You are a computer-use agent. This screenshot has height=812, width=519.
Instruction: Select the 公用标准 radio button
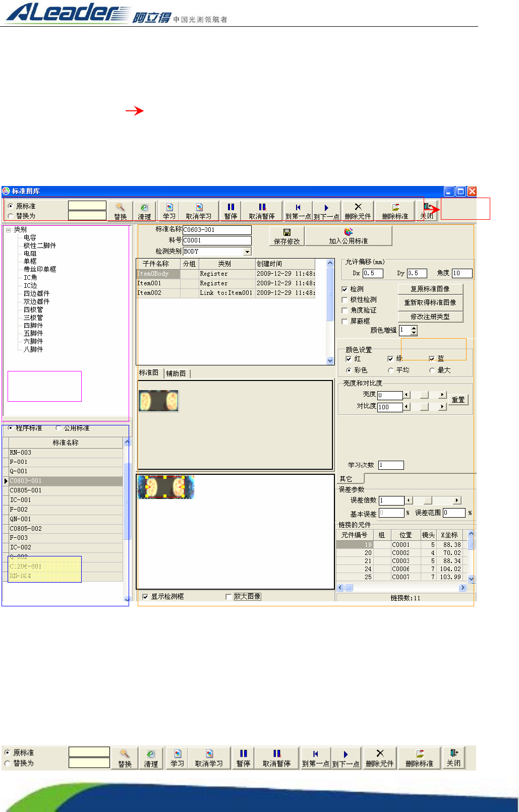pos(59,428)
